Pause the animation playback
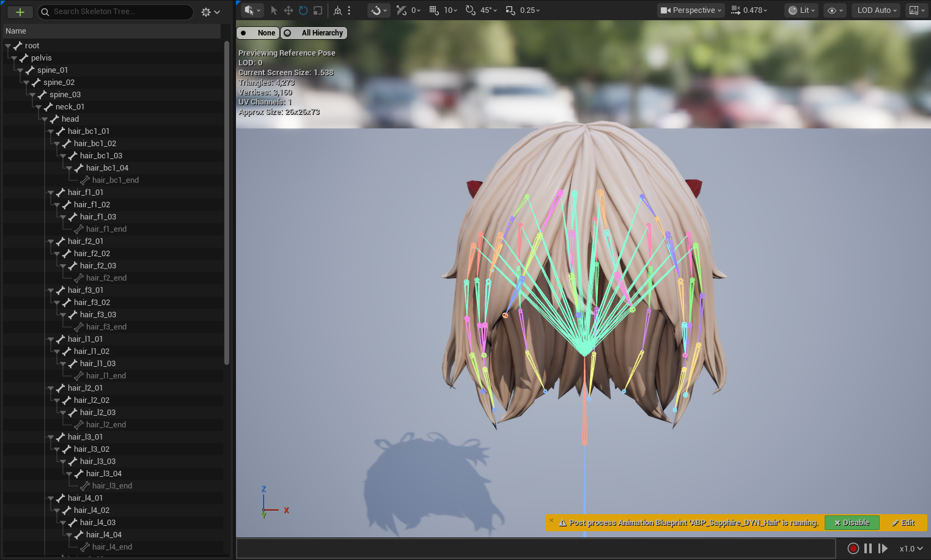931x560 pixels. tap(868, 548)
